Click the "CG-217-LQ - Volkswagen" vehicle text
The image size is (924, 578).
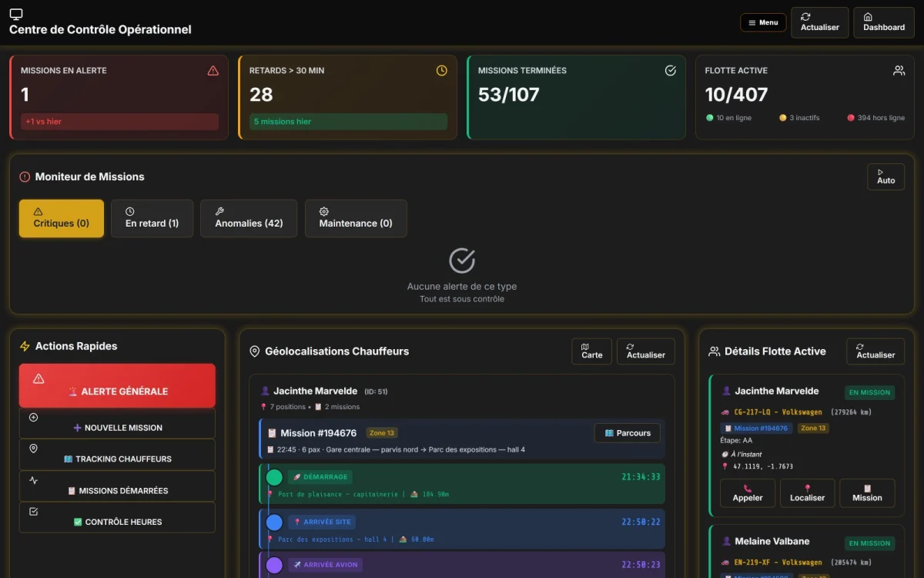[x=778, y=412]
